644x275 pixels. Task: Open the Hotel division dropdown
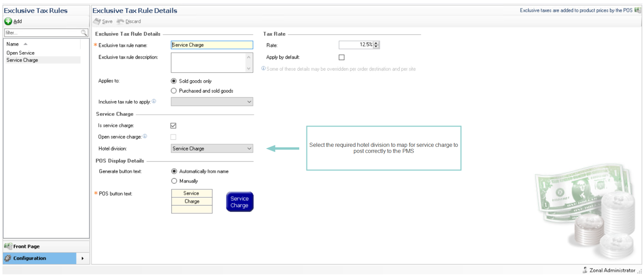coord(249,149)
